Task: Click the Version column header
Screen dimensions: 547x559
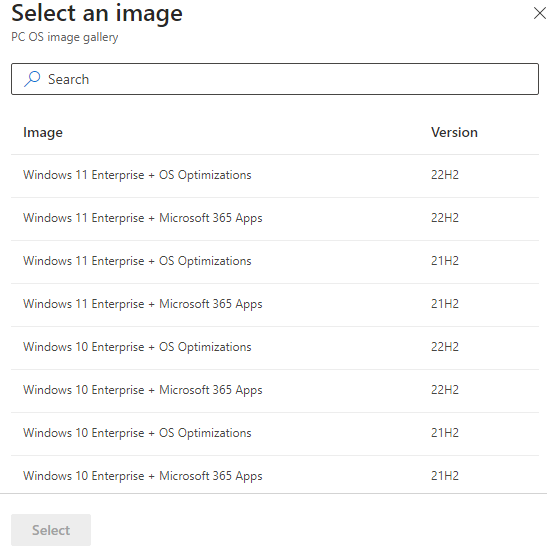Action: [x=454, y=132]
